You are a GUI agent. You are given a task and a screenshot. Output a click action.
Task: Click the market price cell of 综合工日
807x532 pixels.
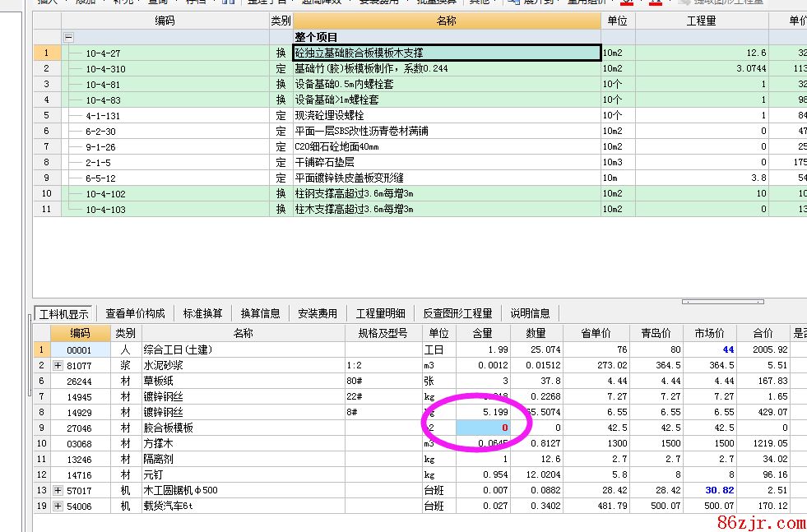709,349
